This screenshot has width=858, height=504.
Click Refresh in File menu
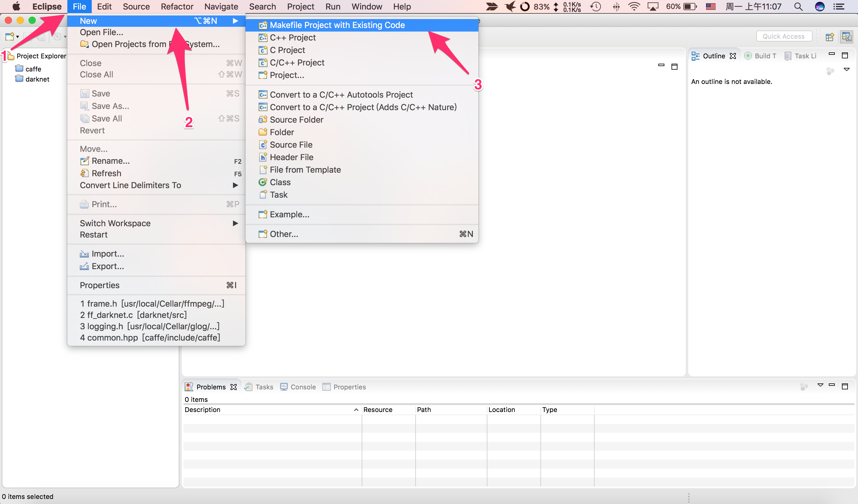click(156, 174)
